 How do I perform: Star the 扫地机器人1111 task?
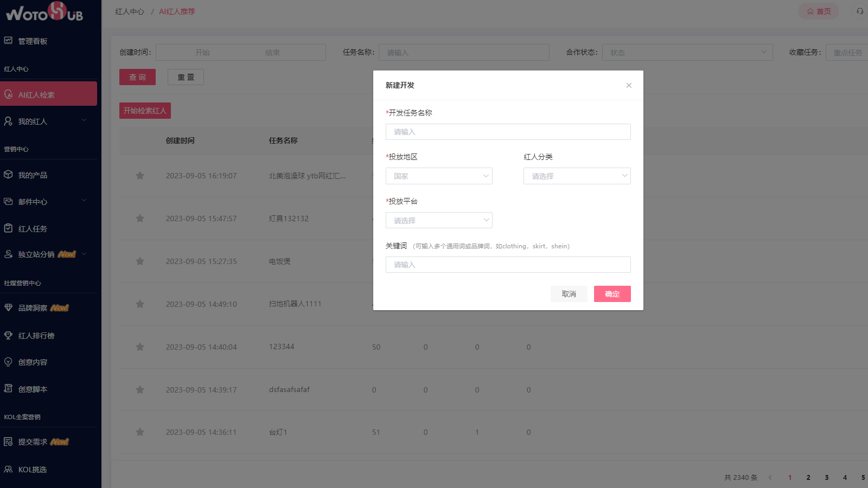(x=139, y=304)
